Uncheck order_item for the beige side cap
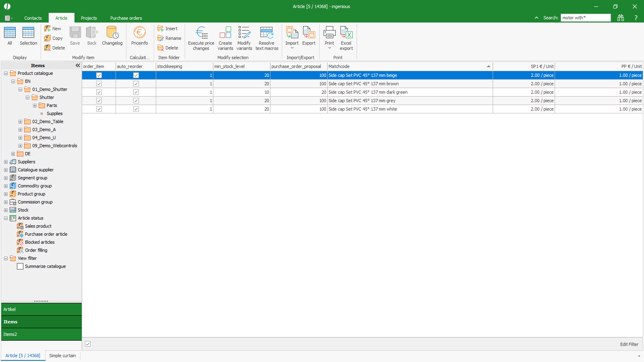Viewport: 644px width, 362px height. pyautogui.click(x=99, y=75)
